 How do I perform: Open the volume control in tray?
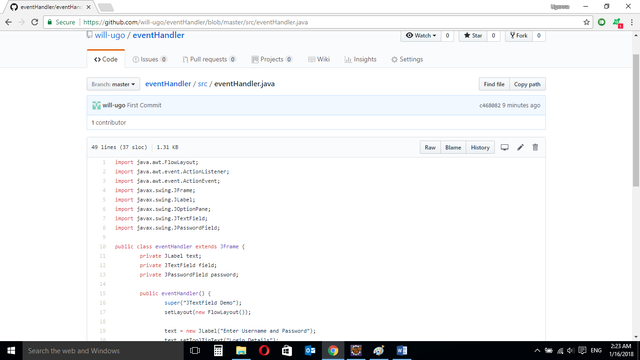click(571, 351)
